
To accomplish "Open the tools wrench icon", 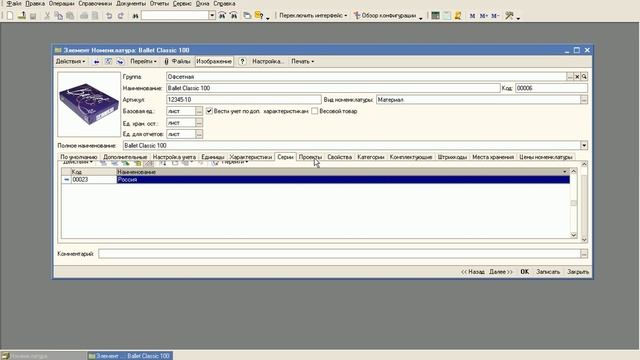I will [509, 16].
